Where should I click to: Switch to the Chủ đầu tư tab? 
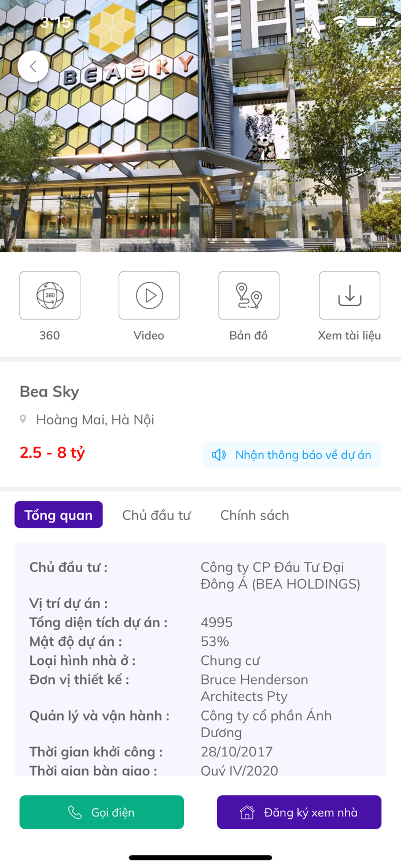click(157, 515)
